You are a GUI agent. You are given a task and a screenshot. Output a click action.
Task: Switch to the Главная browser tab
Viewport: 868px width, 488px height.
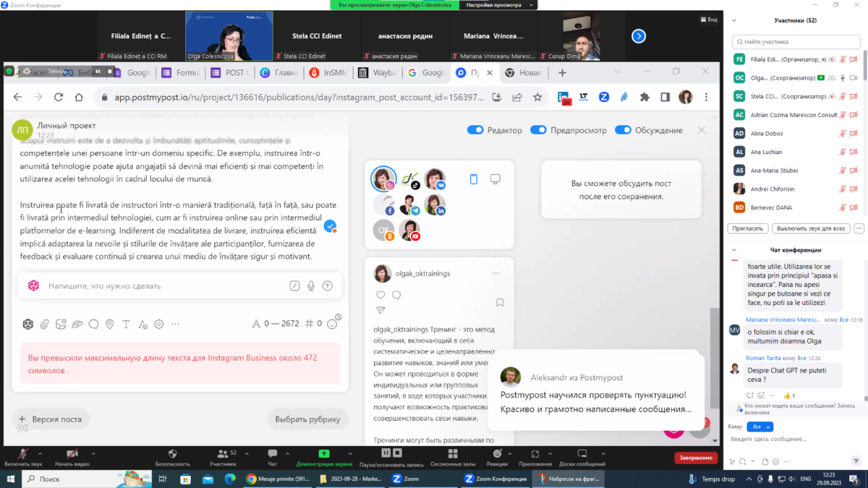[x=280, y=72]
